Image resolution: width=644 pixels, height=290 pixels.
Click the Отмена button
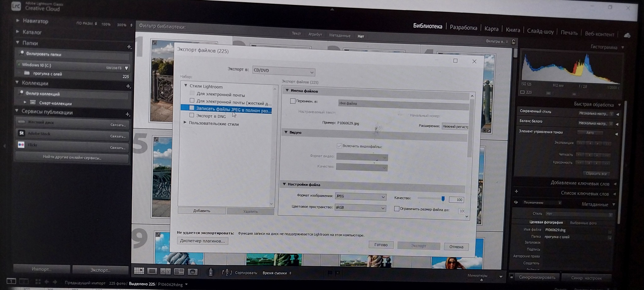coord(456,247)
